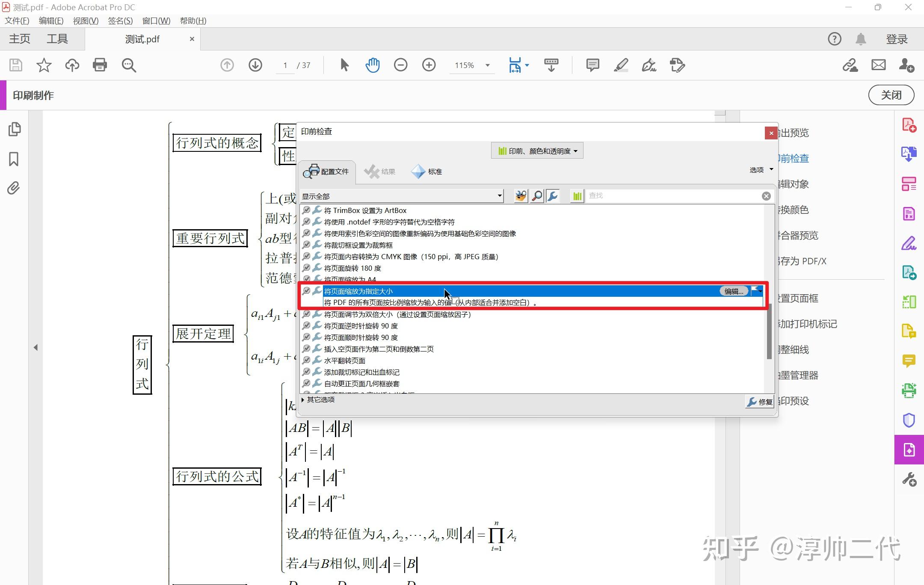Image resolution: width=924 pixels, height=585 pixels.
Task: Toggle the checkbox for 将页面旋转 180 度
Action: pyautogui.click(x=307, y=268)
